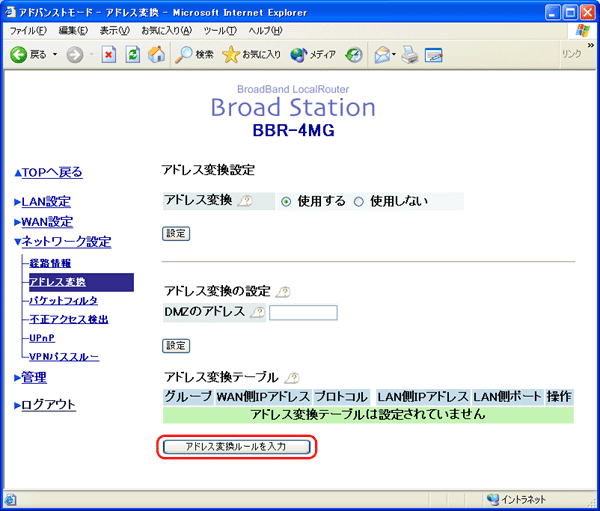600x511 pixels.
Task: Open the お気に入り(A) menu
Action: point(166,31)
